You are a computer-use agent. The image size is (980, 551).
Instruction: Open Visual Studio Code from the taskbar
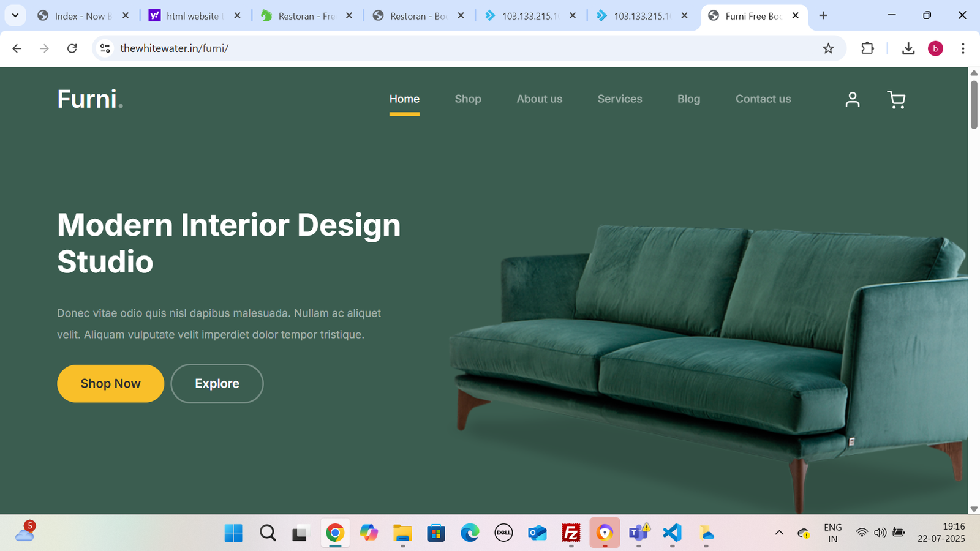672,533
